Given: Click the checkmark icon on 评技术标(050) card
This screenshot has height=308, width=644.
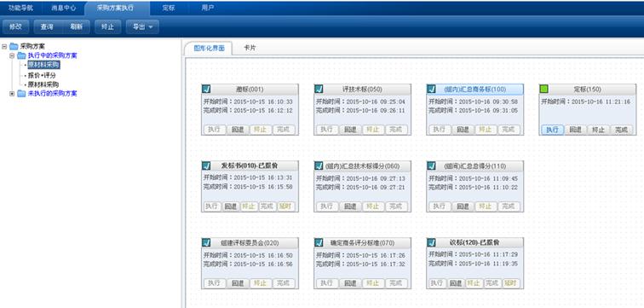Looking at the screenshot, I should point(319,90).
